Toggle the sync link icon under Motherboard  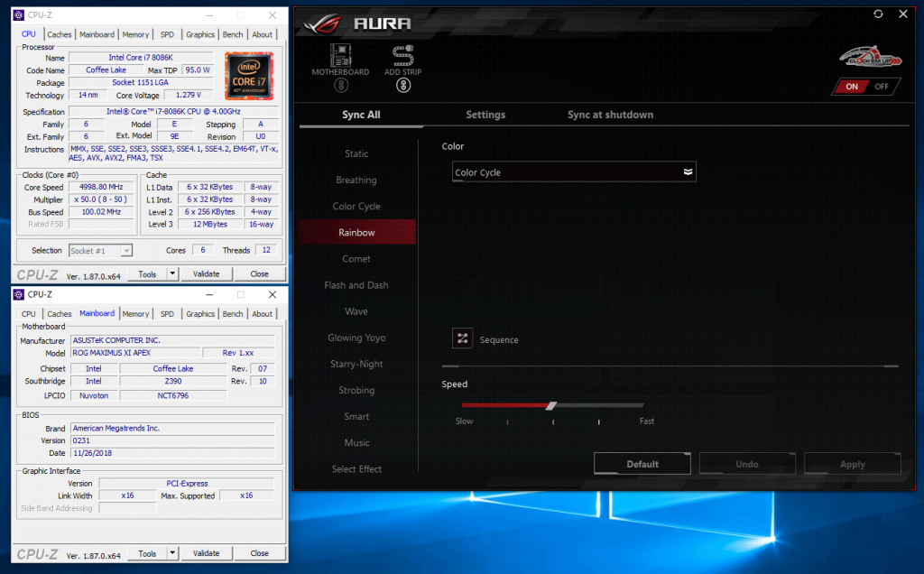click(341, 86)
